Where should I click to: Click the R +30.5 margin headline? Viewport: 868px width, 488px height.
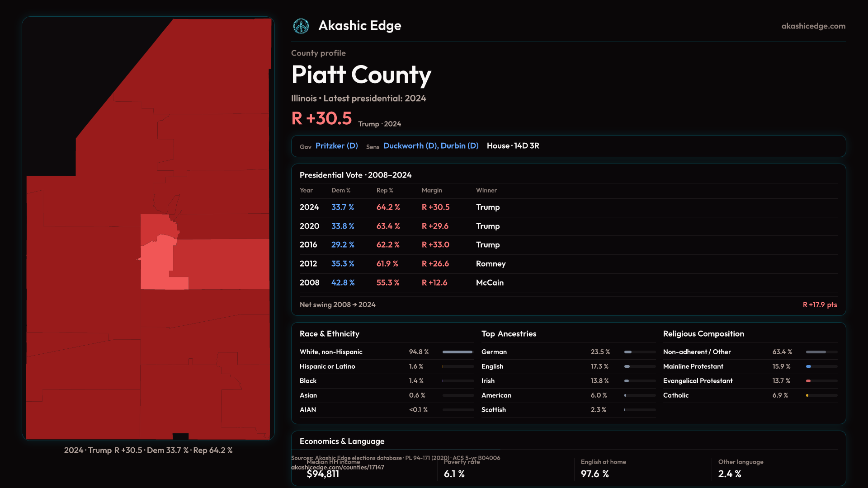click(321, 118)
